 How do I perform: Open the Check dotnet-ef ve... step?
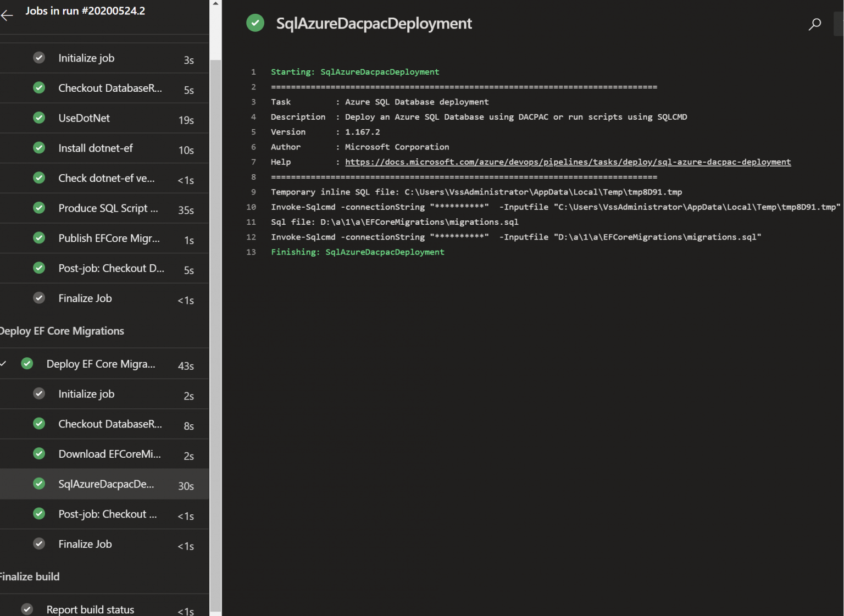(x=106, y=178)
